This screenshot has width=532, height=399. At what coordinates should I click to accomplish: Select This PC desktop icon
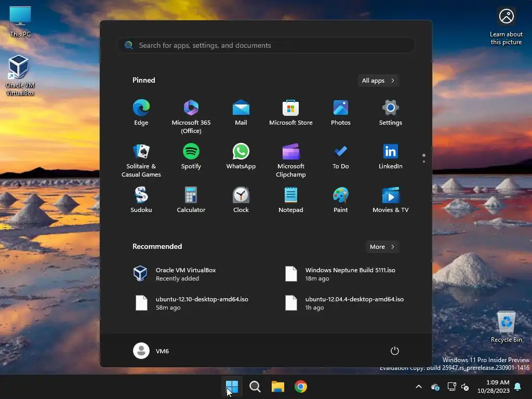(x=20, y=21)
